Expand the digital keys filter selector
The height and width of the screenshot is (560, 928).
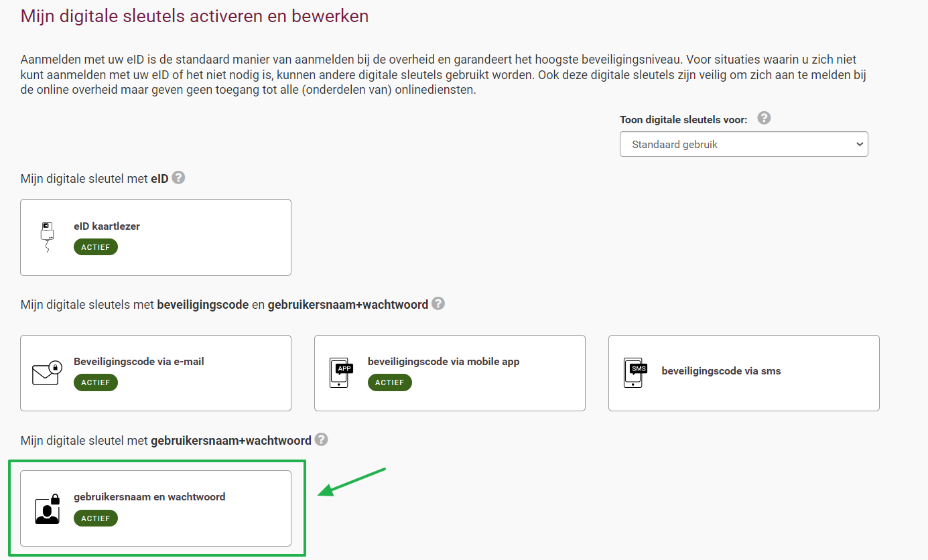pyautogui.click(x=744, y=144)
